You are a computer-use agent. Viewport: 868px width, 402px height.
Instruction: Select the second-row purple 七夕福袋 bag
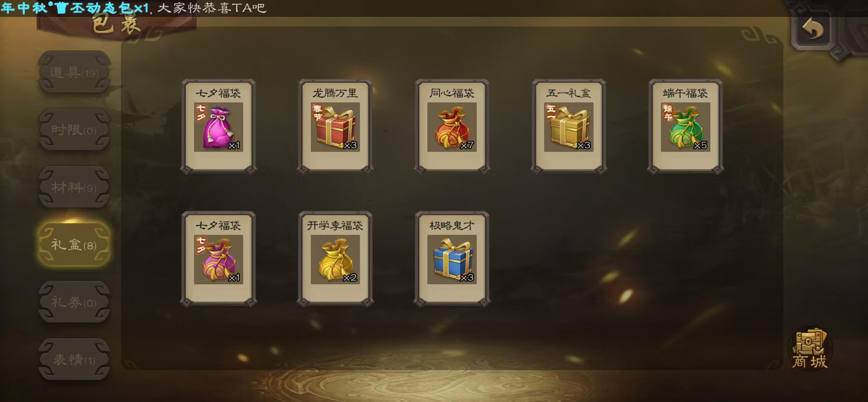click(x=218, y=259)
